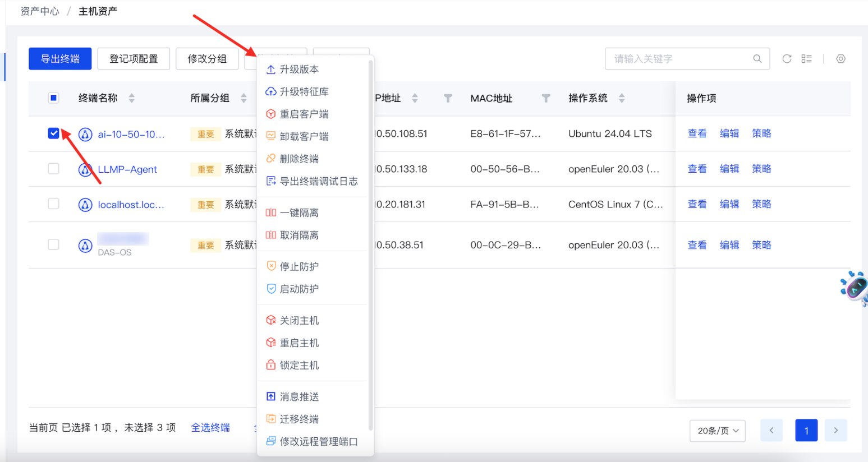Sort by 操作系统 column arrows
868x462 pixels.
(x=622, y=98)
